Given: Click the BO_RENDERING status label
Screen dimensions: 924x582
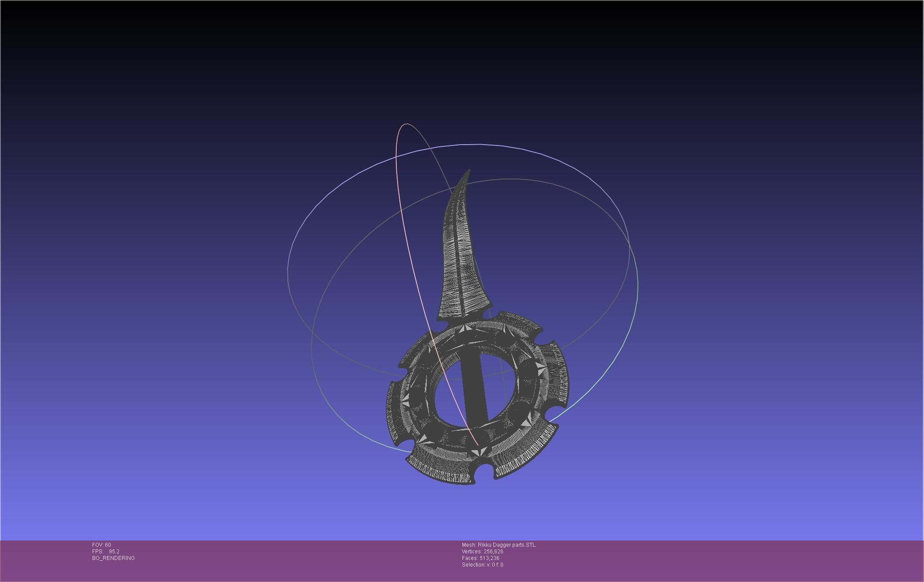Looking at the screenshot, I should [x=113, y=558].
